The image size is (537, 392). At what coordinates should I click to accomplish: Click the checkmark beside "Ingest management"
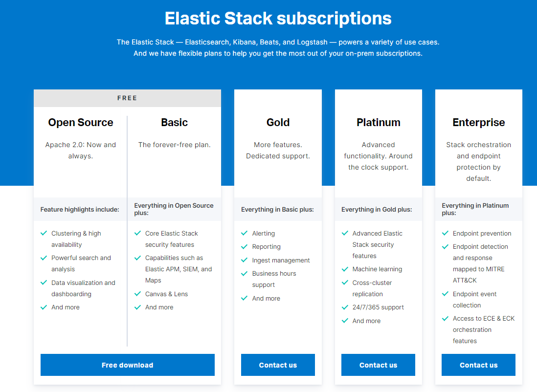[244, 260]
